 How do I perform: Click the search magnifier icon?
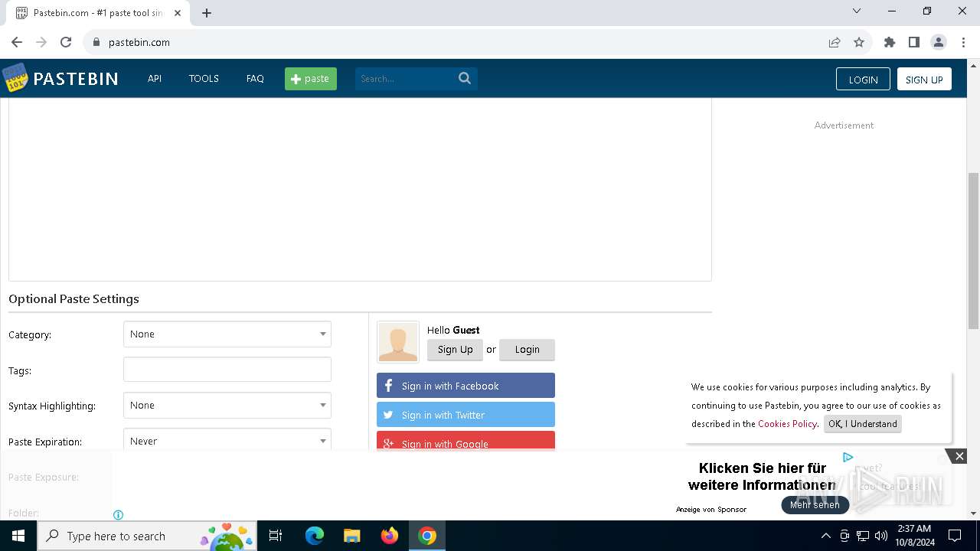[x=465, y=78]
